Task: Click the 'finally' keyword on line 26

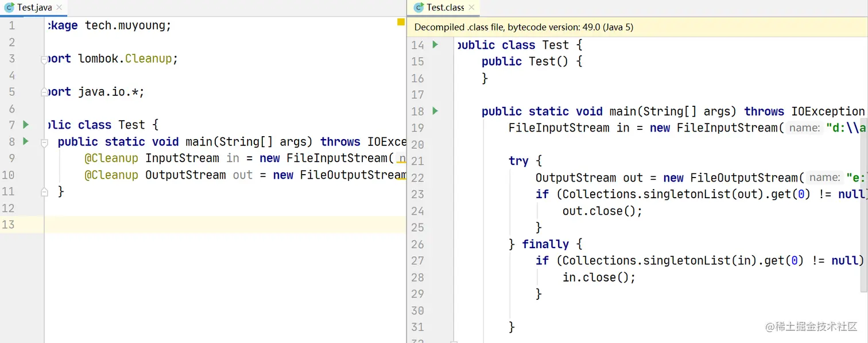Action: [x=545, y=244]
